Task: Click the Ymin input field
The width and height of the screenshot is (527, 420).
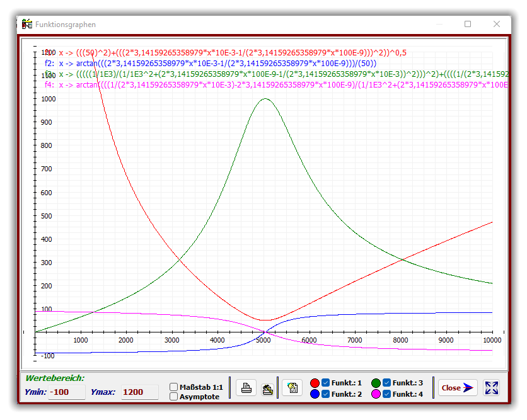Action: (67, 392)
